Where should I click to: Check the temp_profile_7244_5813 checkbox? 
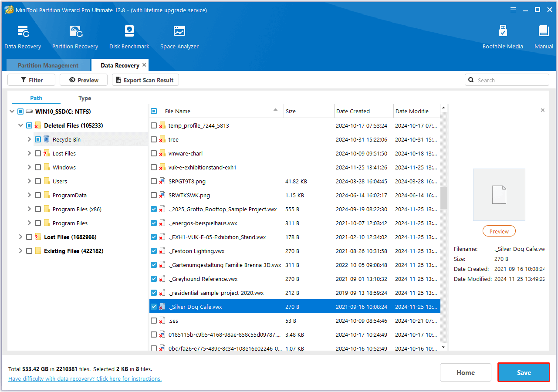tap(154, 125)
